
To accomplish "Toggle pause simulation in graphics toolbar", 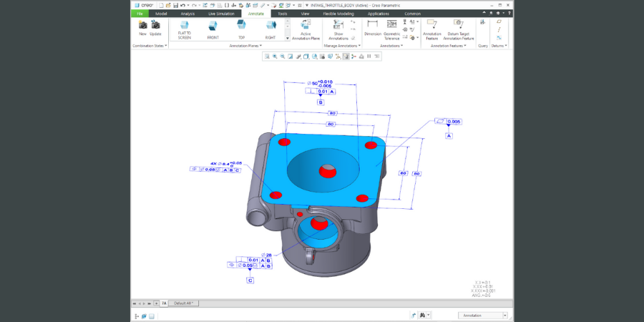I will point(369,56).
